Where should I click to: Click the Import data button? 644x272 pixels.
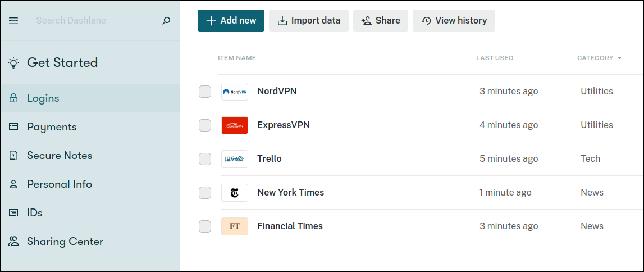pos(309,21)
